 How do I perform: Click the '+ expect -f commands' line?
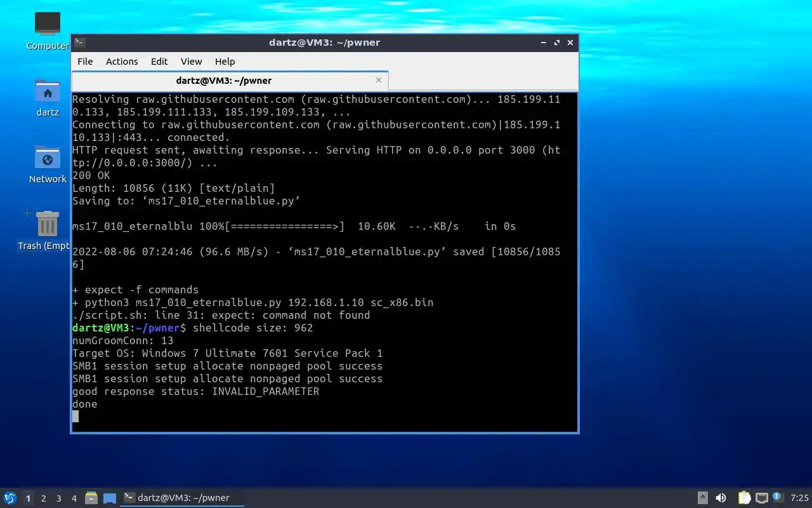coord(136,290)
